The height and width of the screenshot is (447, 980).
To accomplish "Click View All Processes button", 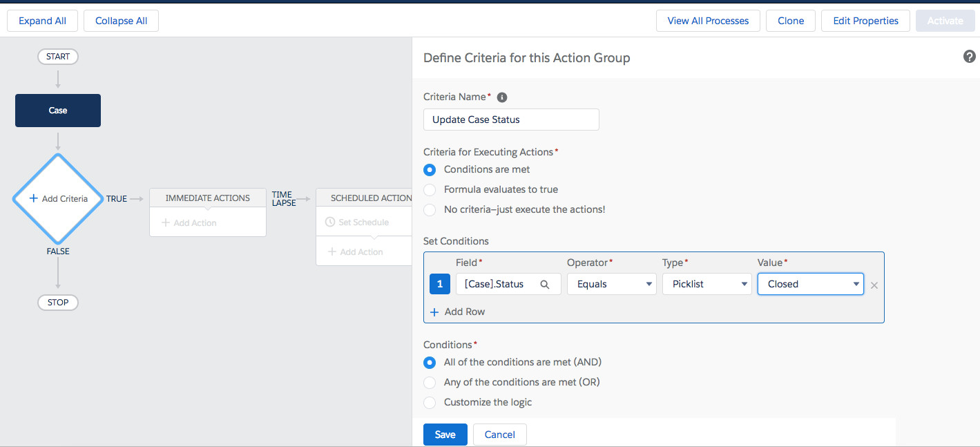I will pyautogui.click(x=708, y=21).
